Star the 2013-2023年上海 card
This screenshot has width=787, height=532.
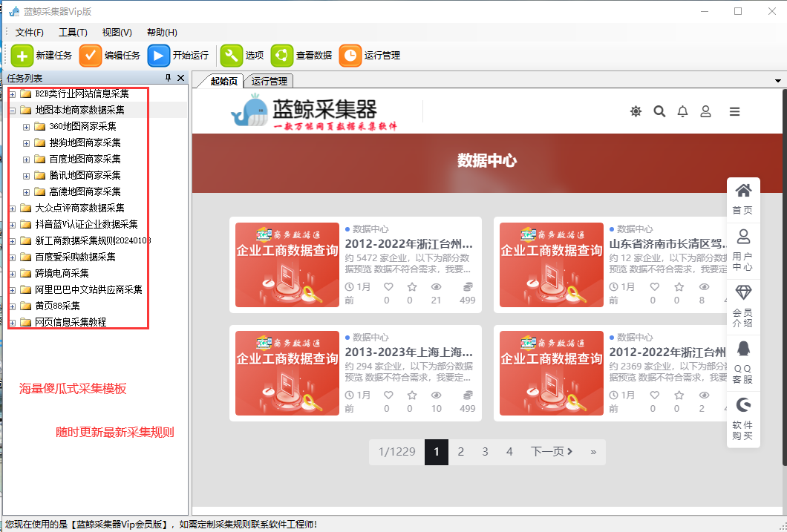(x=412, y=395)
